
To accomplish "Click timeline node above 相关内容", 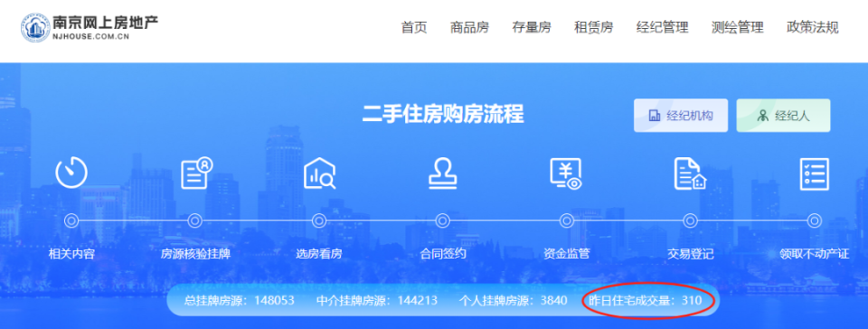I will 71,221.
